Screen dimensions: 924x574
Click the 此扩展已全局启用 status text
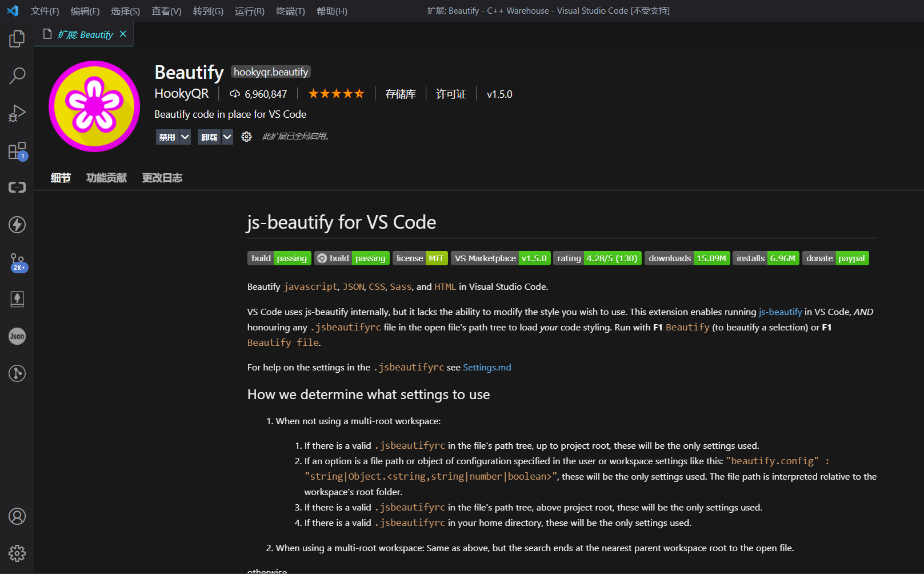295,136
